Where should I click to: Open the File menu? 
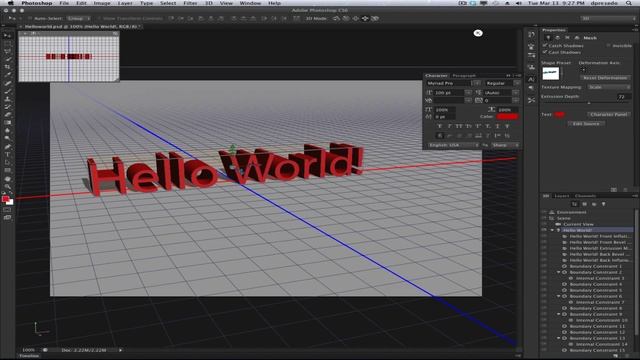pyautogui.click(x=64, y=3)
